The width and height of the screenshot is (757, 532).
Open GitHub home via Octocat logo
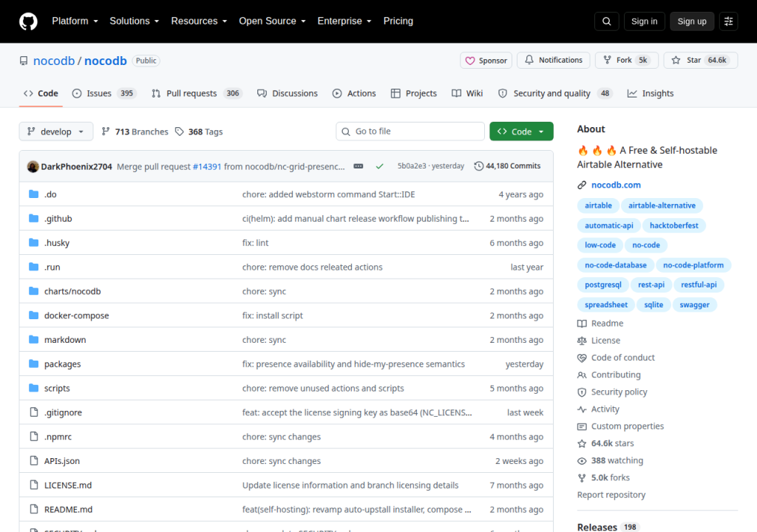[x=28, y=21]
